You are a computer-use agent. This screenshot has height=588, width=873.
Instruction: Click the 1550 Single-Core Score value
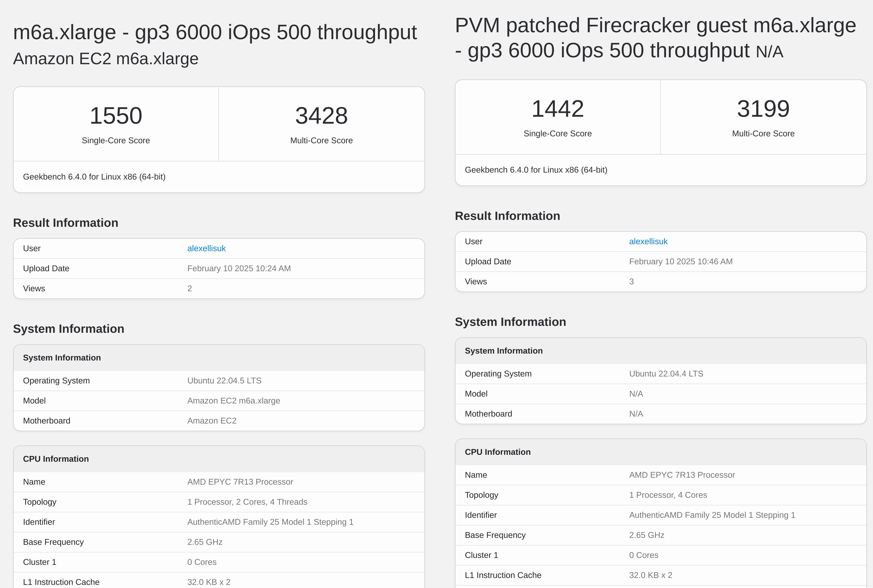click(116, 115)
